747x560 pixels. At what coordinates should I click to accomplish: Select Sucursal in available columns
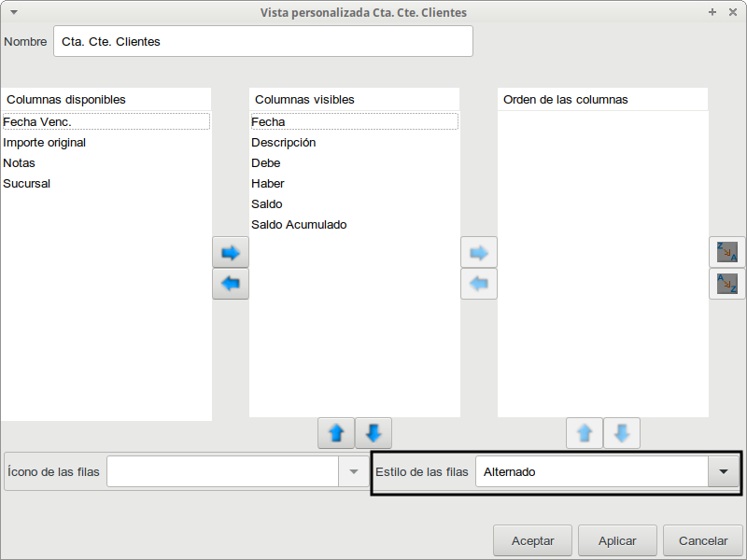(106, 183)
